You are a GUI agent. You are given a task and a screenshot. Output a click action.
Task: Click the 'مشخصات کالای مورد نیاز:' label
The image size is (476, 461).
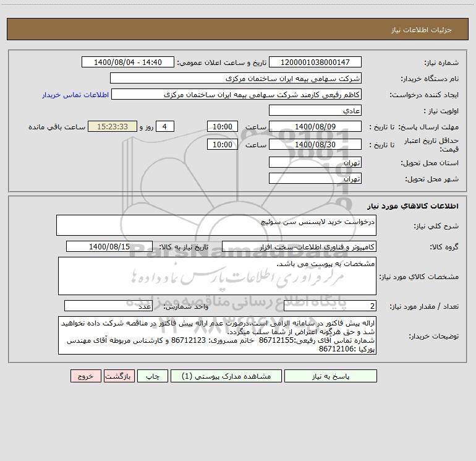419,277
